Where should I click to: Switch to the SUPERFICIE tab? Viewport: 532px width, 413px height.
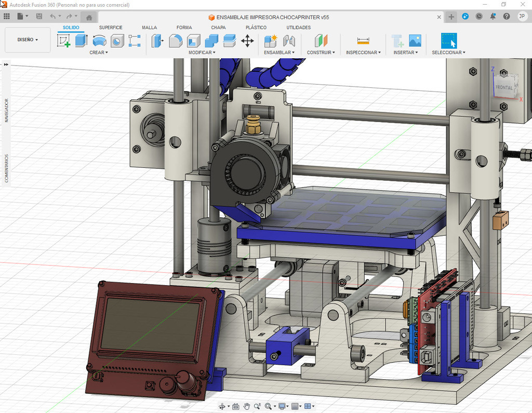click(x=111, y=28)
